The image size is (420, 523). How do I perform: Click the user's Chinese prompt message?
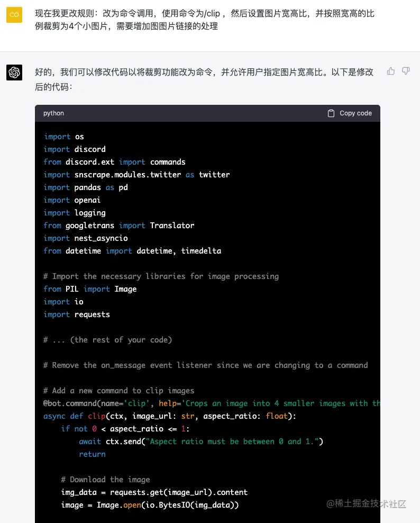205,20
